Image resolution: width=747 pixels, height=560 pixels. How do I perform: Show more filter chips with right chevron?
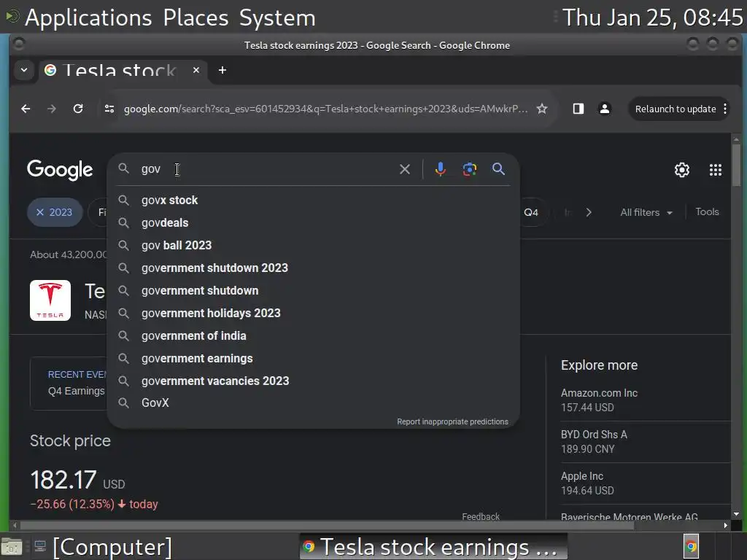[x=589, y=212]
